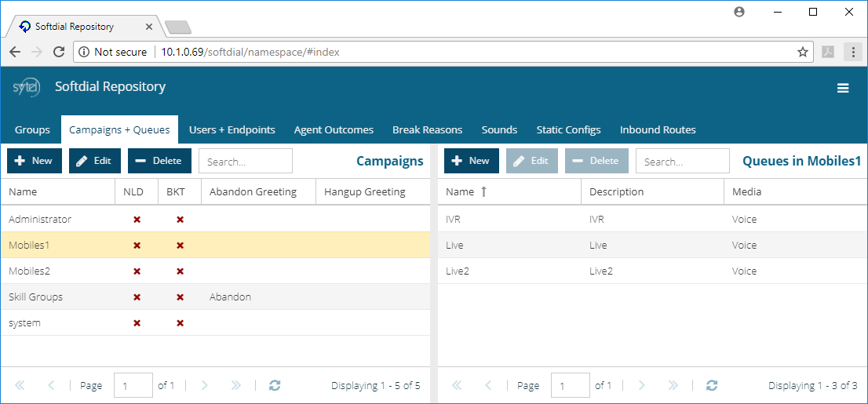The height and width of the screenshot is (404, 868).
Task: Go to next page of Queues
Action: coord(642,385)
